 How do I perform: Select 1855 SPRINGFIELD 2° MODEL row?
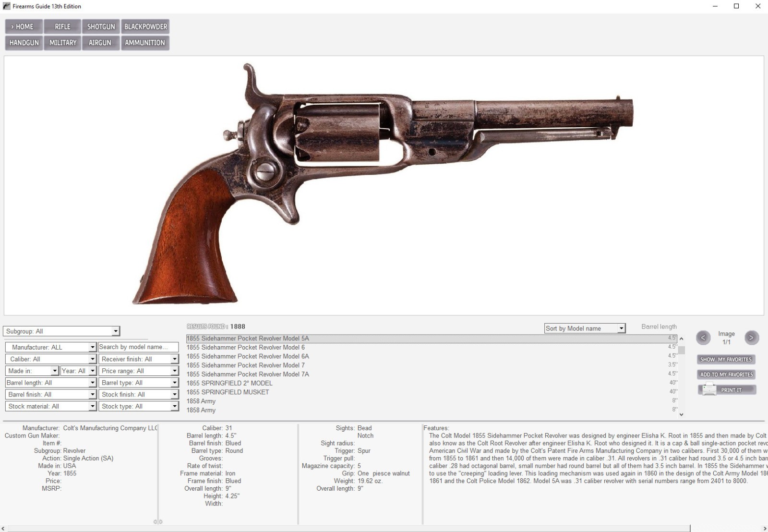(432, 383)
